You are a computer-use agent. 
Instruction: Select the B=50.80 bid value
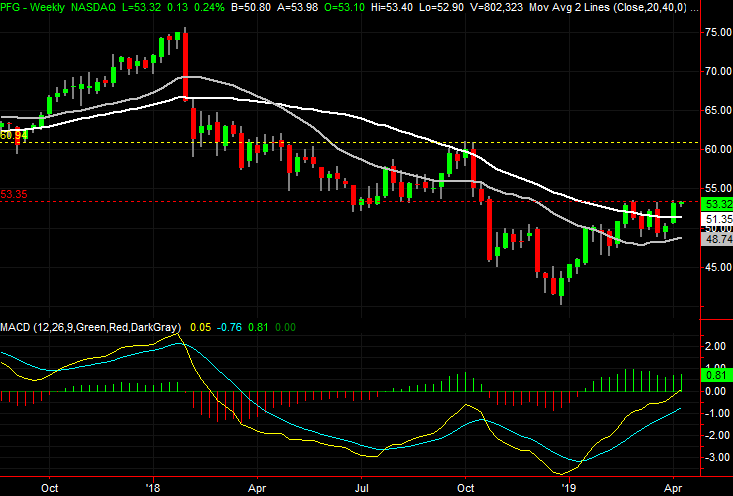[x=252, y=7]
